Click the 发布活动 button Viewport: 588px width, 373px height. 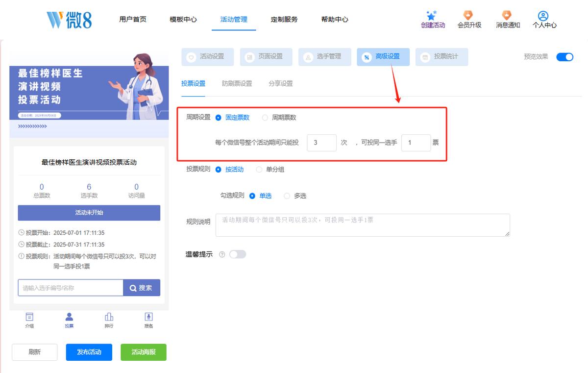(x=89, y=352)
